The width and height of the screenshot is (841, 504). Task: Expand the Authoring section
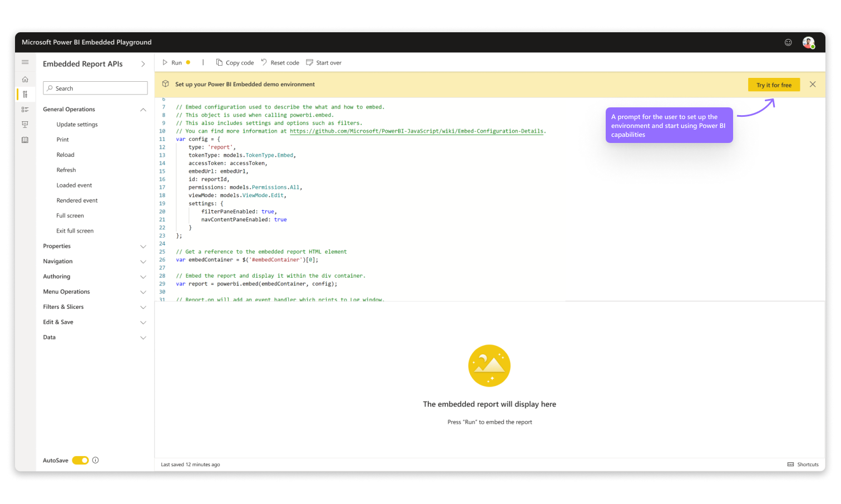(x=143, y=276)
